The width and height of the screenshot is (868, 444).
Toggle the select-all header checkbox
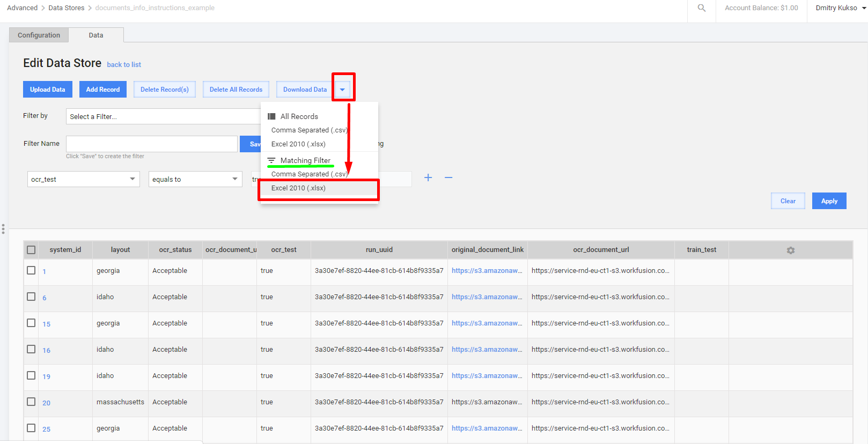point(31,250)
